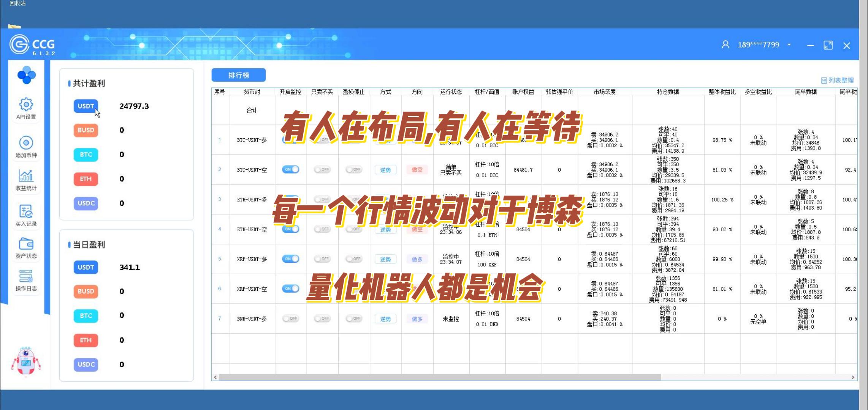Click the 持仓数据 column header
The image size is (868, 410).
tap(667, 92)
